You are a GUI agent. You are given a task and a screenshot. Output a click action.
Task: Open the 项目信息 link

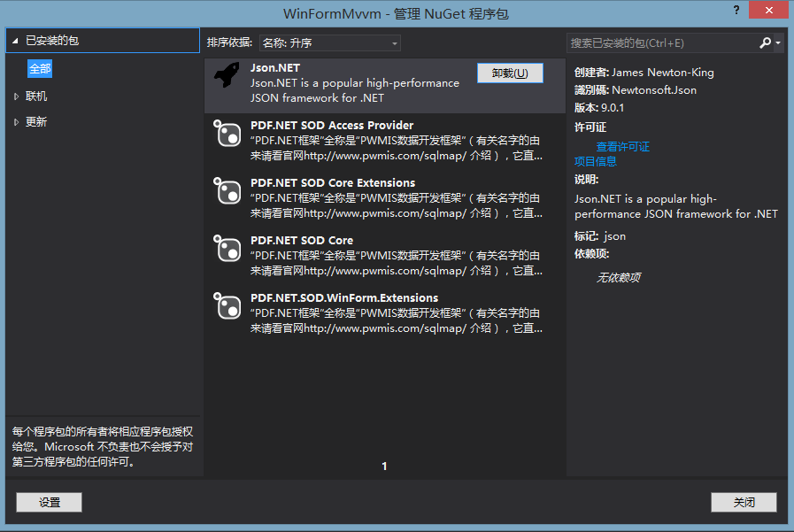596,161
